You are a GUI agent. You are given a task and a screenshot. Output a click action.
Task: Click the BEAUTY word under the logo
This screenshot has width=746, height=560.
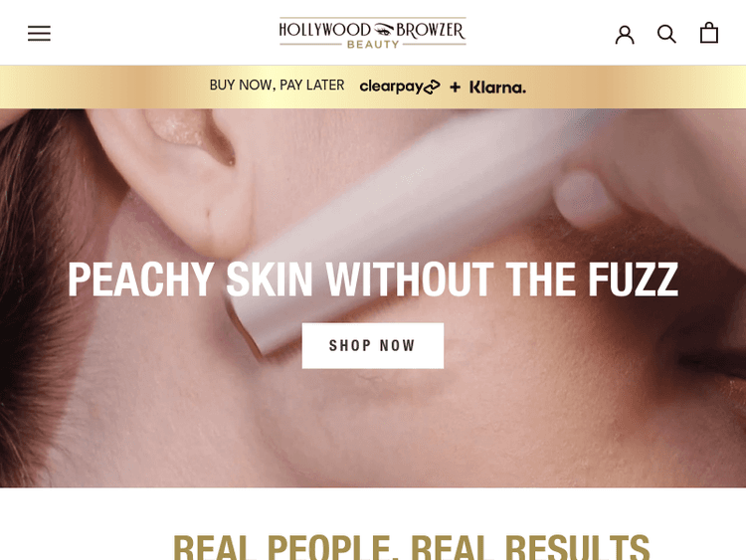(x=373, y=45)
